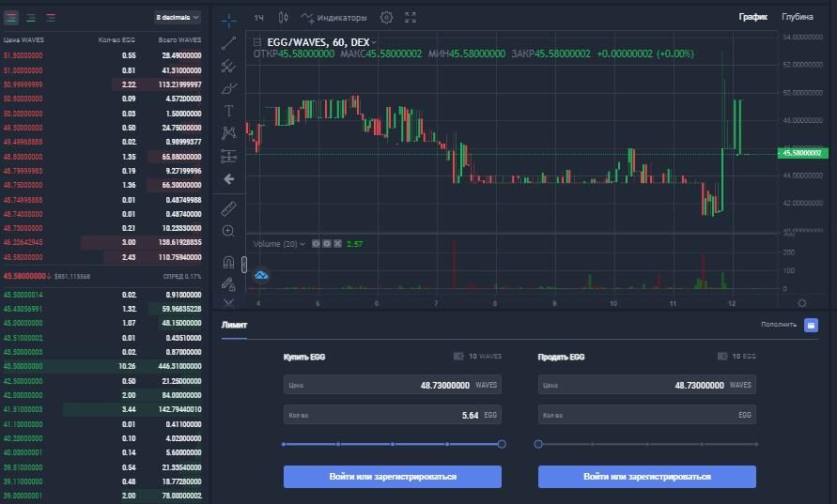Click the blue deposit wallet icon
Screen dimensions: 837x504
pos(811,325)
